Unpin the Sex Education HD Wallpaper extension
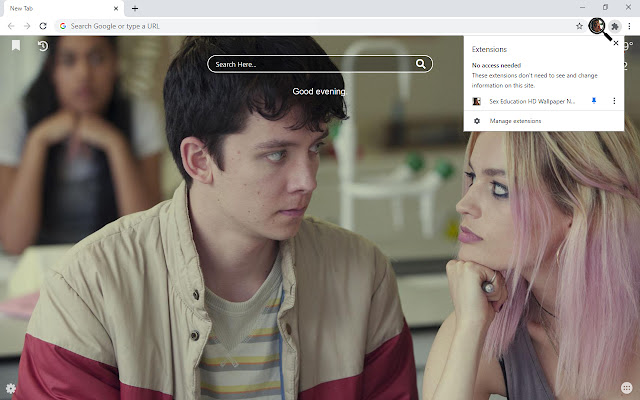 pos(594,101)
